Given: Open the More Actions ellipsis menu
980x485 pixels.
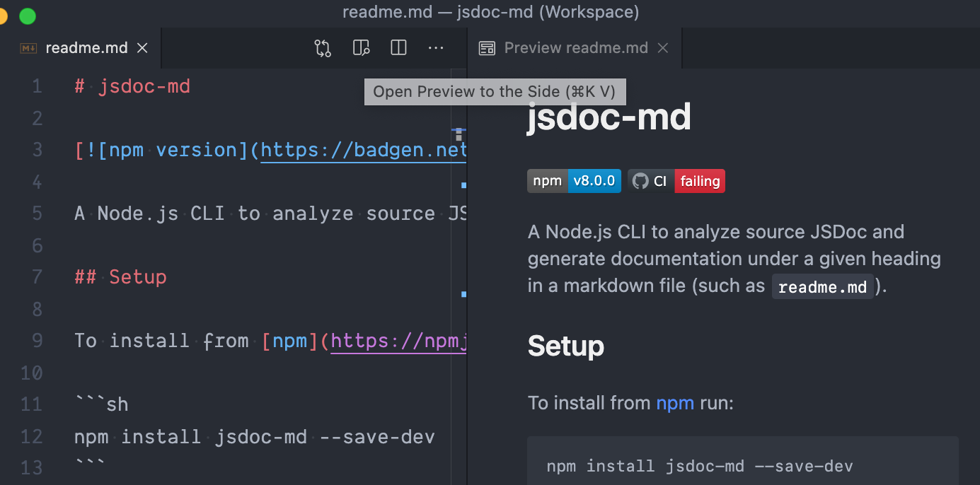Looking at the screenshot, I should 435,47.
